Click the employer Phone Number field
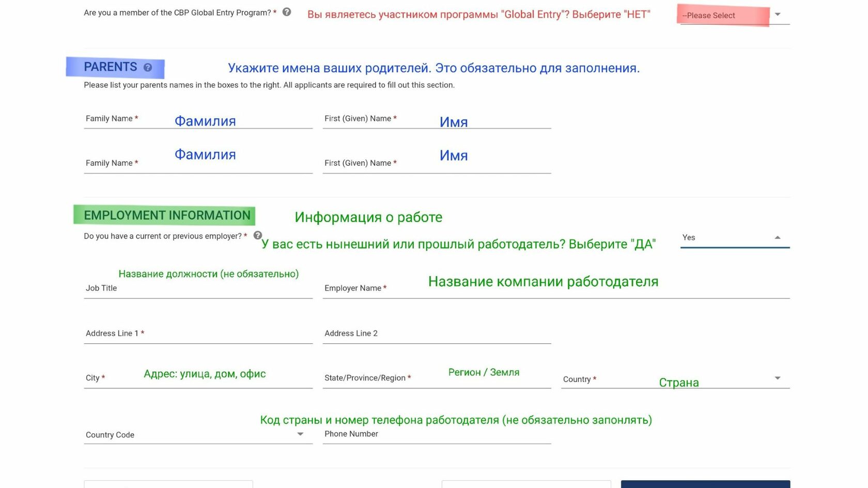This screenshot has width=868, height=488. pos(437,434)
